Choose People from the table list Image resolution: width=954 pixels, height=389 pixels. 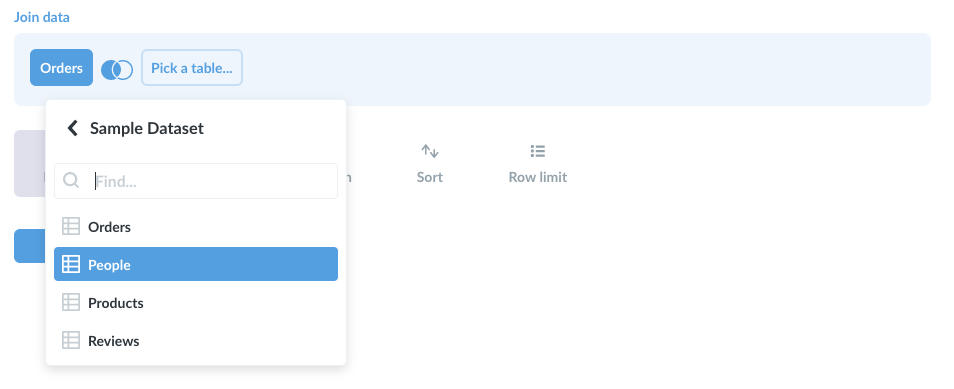[x=196, y=264]
